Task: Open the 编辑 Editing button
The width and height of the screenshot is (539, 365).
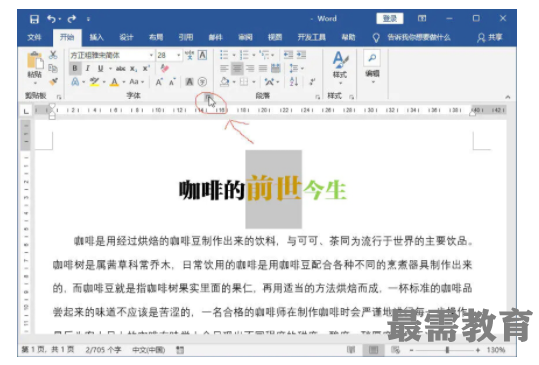Action: [372, 67]
